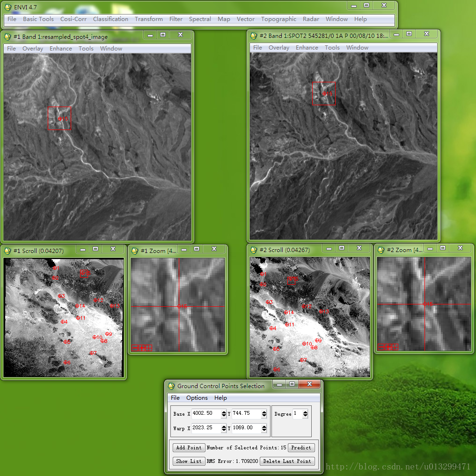The image size is (476, 476).
Task: Click the Add Point button
Action: click(189, 447)
